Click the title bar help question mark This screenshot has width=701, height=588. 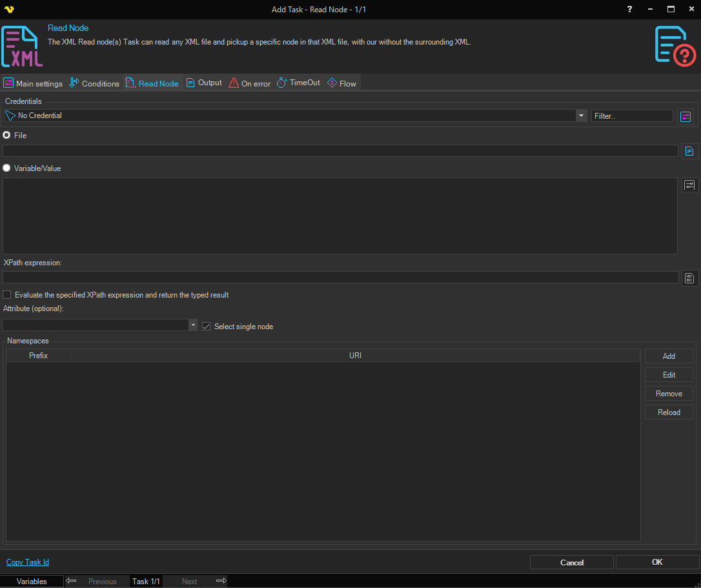tap(630, 9)
